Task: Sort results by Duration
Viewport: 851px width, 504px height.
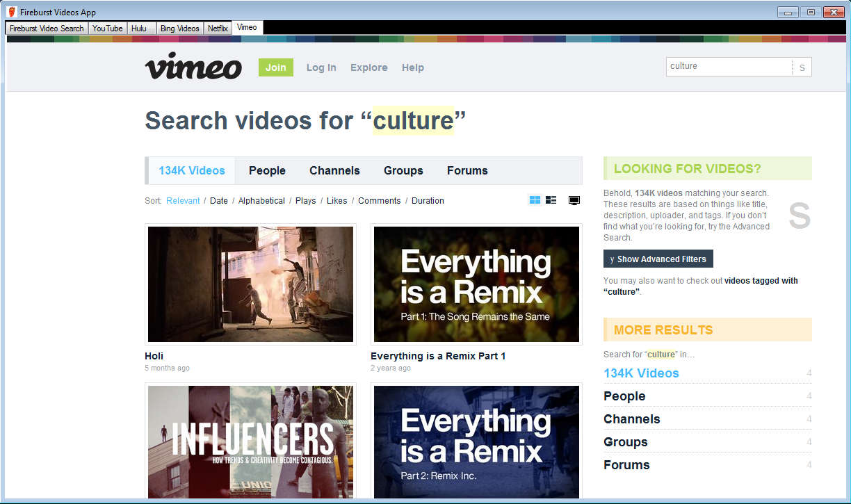Action: pos(428,201)
